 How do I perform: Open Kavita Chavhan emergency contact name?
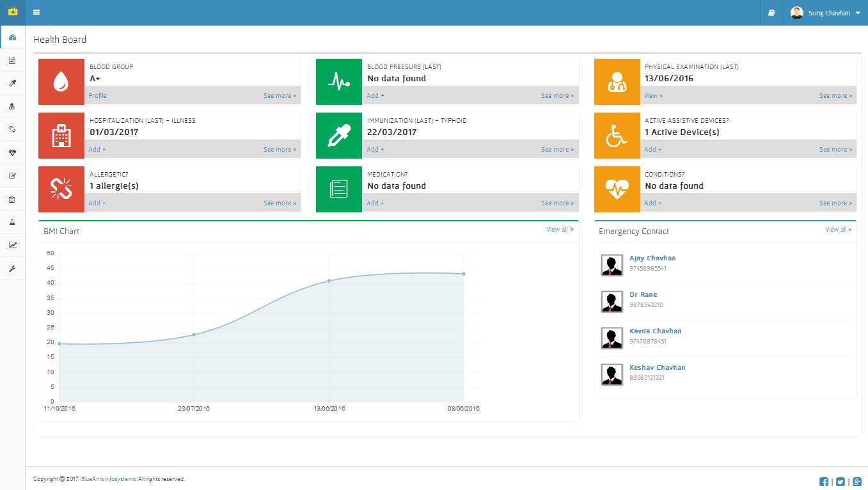pos(656,331)
